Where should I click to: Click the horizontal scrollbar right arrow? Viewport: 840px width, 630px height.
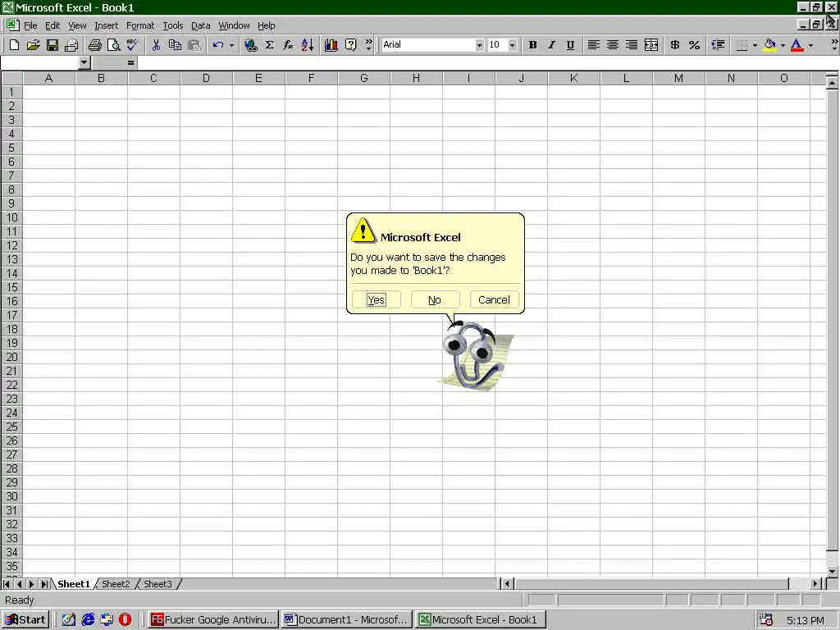coord(815,584)
